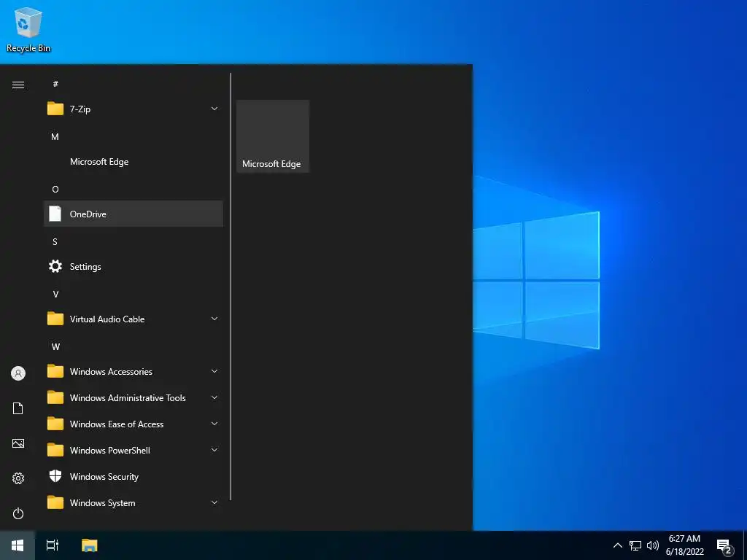Click the Windows System label
This screenshot has height=560, width=747.
pyautogui.click(x=102, y=503)
